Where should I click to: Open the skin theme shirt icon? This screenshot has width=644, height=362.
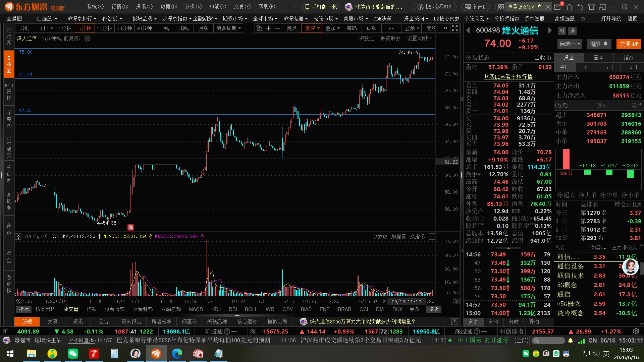pos(591,7)
